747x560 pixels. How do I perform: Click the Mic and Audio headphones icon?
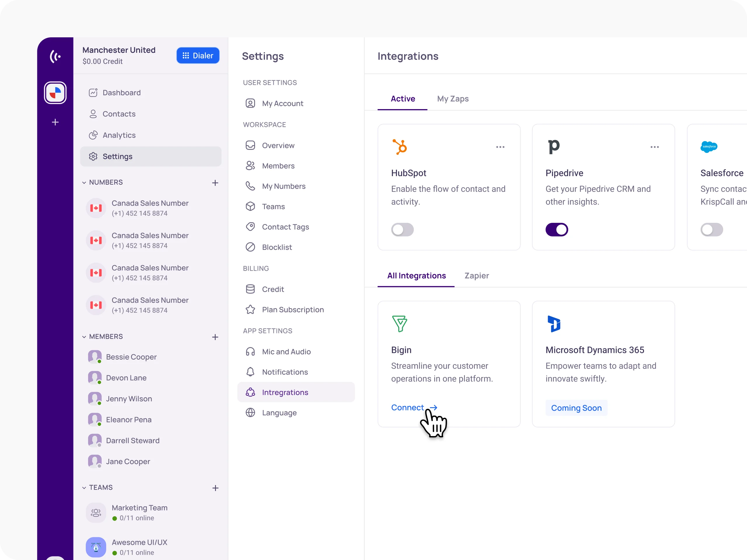[250, 352]
